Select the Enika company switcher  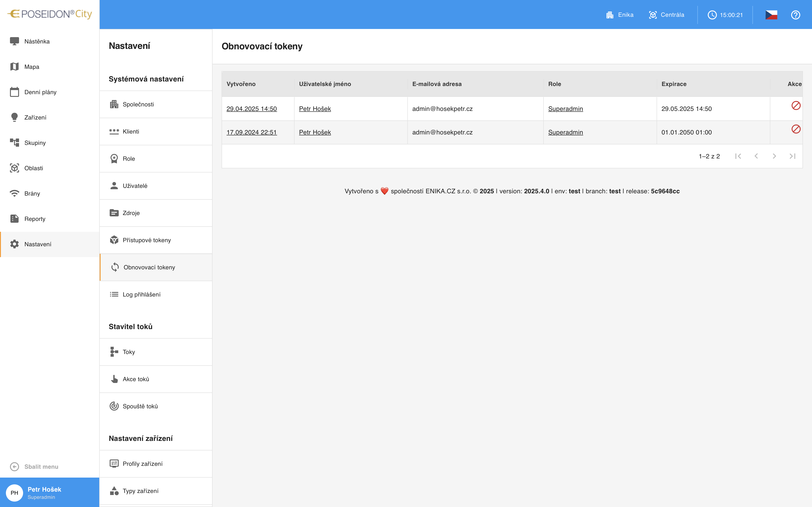pyautogui.click(x=620, y=15)
